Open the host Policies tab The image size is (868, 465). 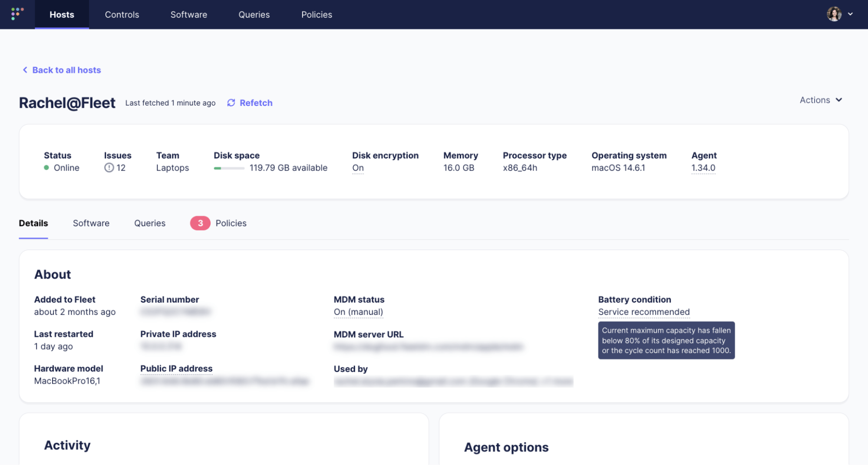point(231,223)
